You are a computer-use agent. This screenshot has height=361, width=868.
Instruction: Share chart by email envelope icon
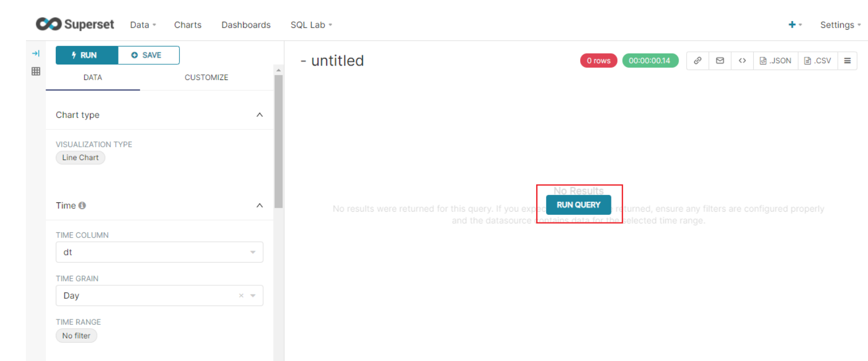coord(720,61)
